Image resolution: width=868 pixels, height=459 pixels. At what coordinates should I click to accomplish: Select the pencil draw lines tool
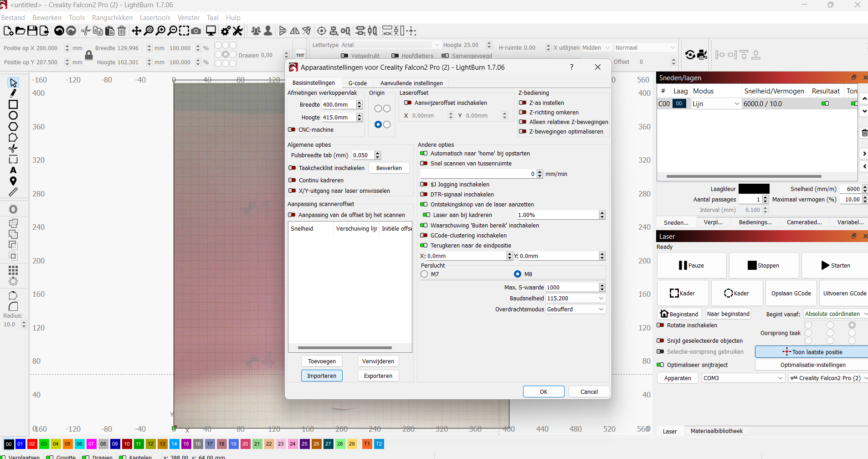tap(13, 93)
